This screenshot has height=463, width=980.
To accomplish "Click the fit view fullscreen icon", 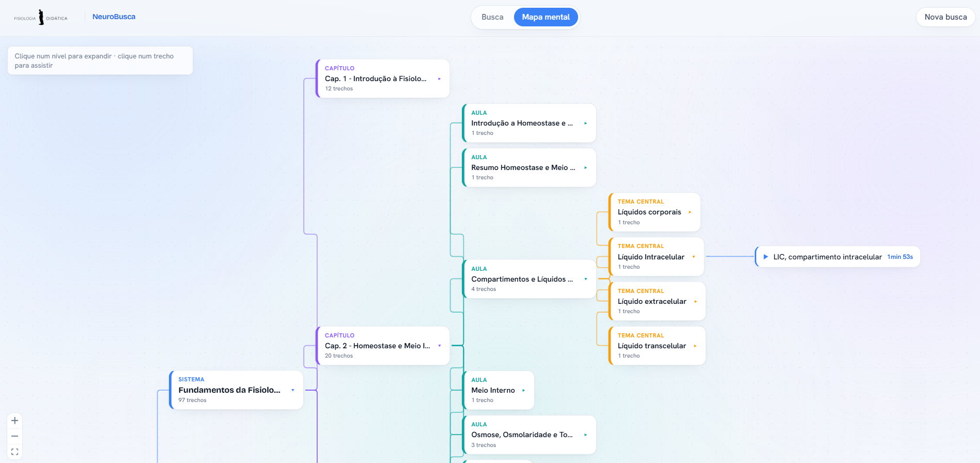I will (14, 452).
